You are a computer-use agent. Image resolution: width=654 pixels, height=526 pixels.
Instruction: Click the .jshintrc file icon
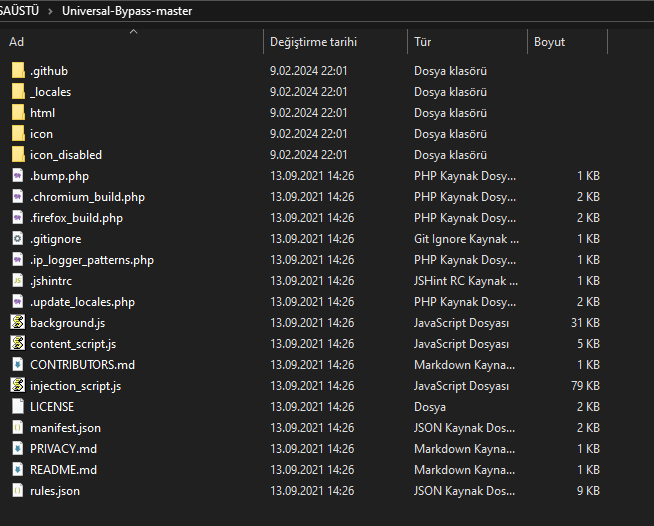point(17,281)
